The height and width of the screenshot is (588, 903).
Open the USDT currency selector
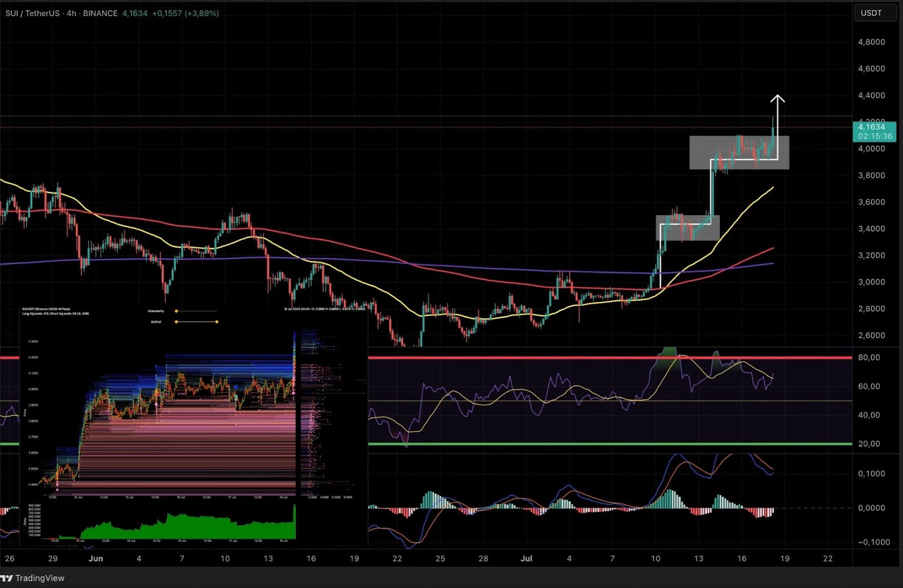coord(875,13)
